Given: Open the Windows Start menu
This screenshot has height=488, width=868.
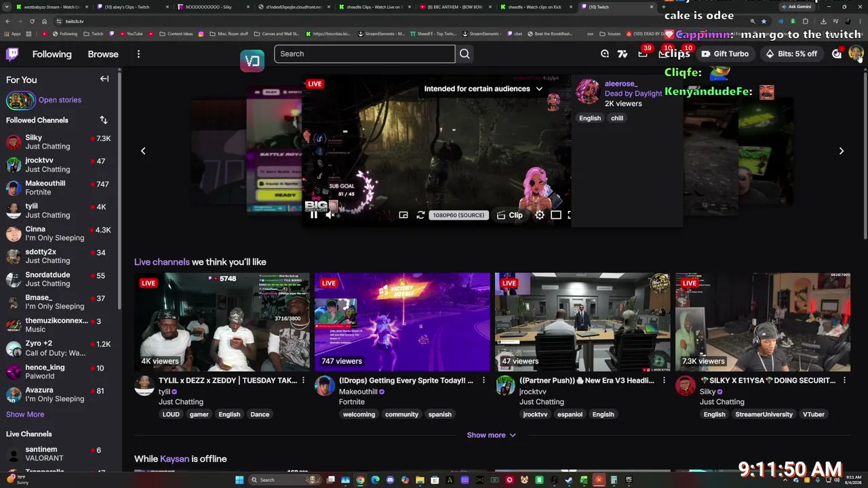Looking at the screenshot, I should (239, 480).
